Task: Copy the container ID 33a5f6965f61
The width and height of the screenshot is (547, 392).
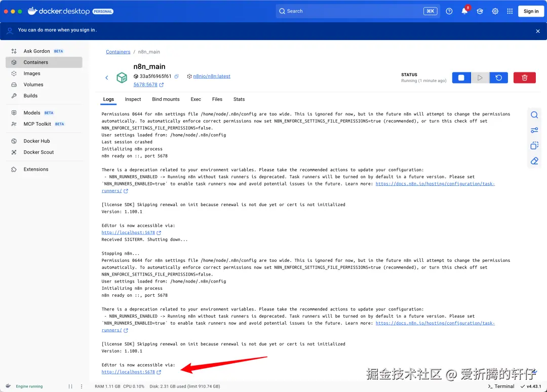Action: pyautogui.click(x=177, y=76)
